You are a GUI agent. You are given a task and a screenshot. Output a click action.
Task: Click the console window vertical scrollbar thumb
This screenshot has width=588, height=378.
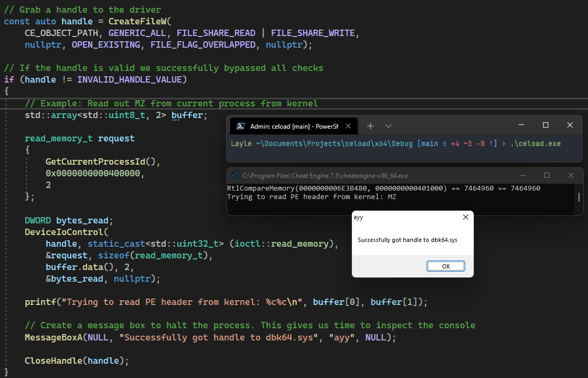pyautogui.click(x=580, y=197)
